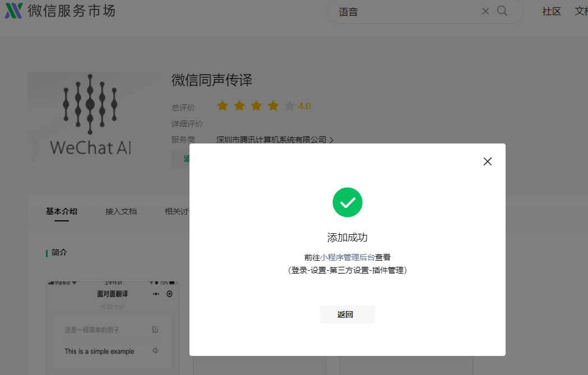The width and height of the screenshot is (588, 375).
Task: Click the three-dots menu in 面对面翻译 preview
Action: 156,294
